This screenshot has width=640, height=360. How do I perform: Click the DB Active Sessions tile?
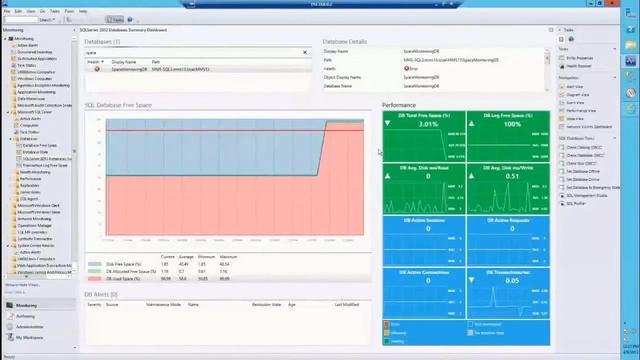(424, 241)
